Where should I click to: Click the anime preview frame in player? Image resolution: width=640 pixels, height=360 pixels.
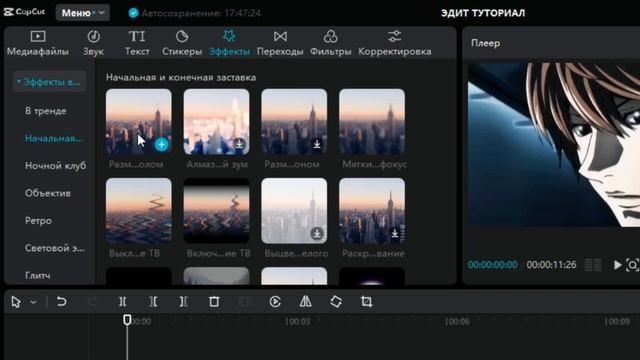coord(554,144)
